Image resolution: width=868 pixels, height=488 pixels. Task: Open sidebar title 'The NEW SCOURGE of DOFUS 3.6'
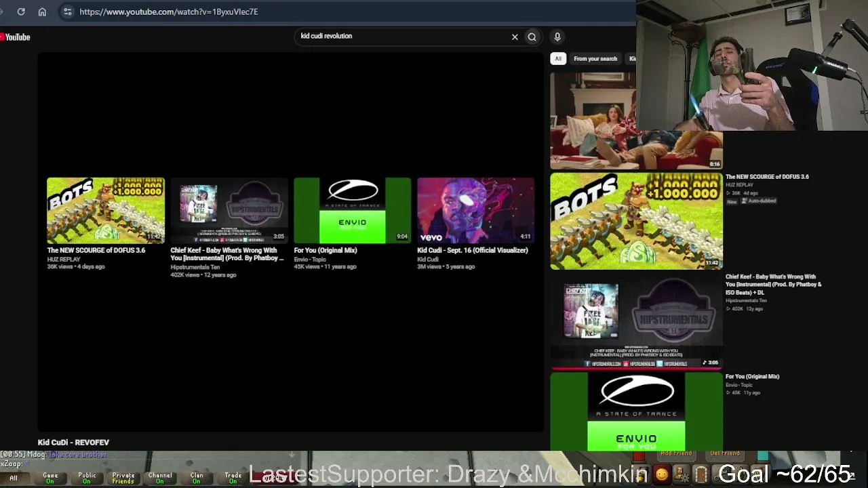pos(767,177)
